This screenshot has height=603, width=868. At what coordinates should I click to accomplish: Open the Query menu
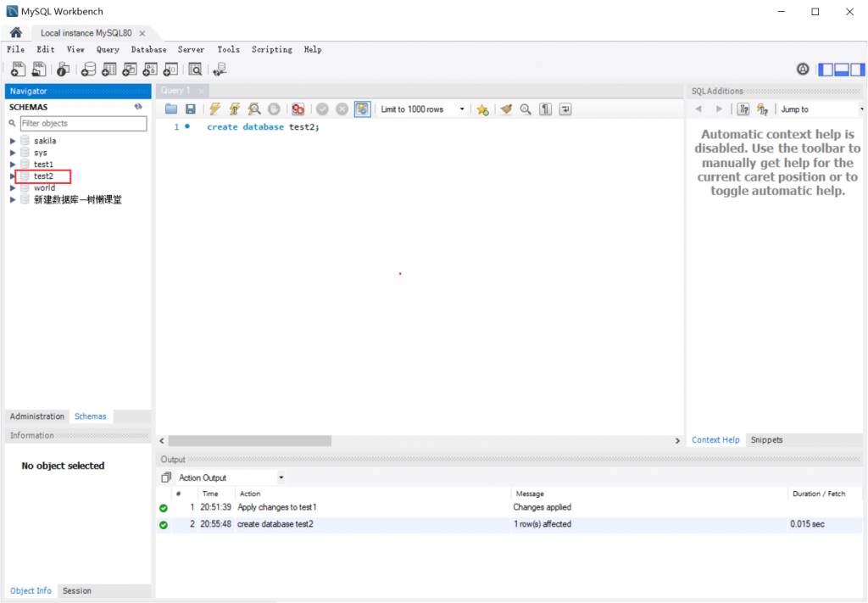[108, 49]
